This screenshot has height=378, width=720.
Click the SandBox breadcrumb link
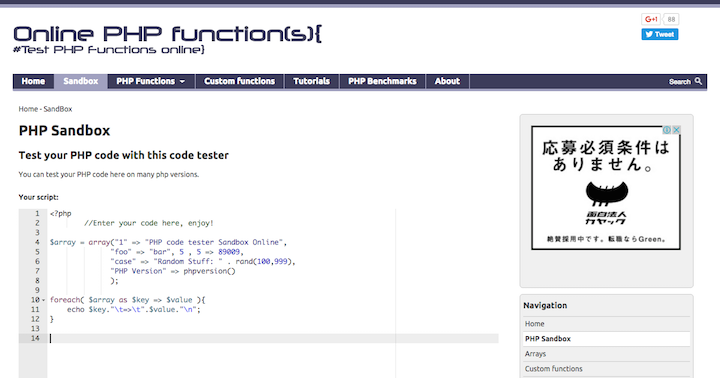point(58,109)
